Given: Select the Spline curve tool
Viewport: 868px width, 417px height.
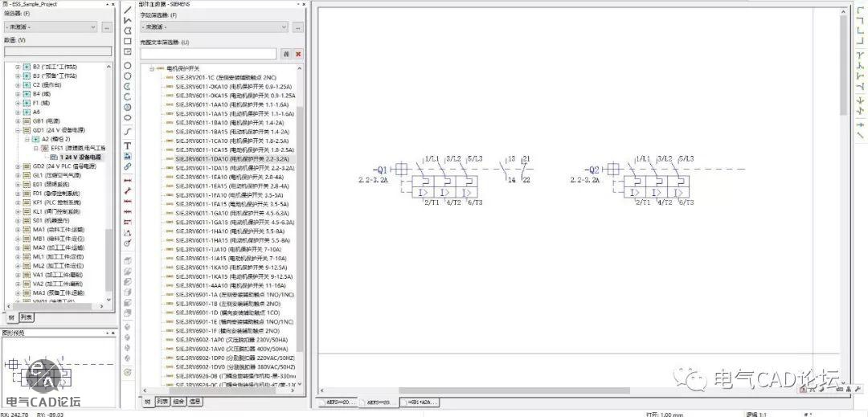Looking at the screenshot, I should pos(127,132).
